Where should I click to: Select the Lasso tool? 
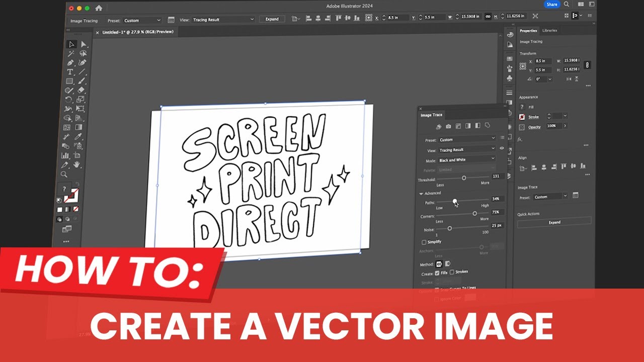coord(83,54)
